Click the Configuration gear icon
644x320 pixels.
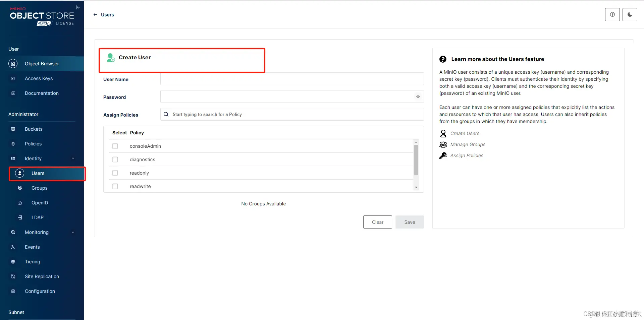pyautogui.click(x=13, y=291)
